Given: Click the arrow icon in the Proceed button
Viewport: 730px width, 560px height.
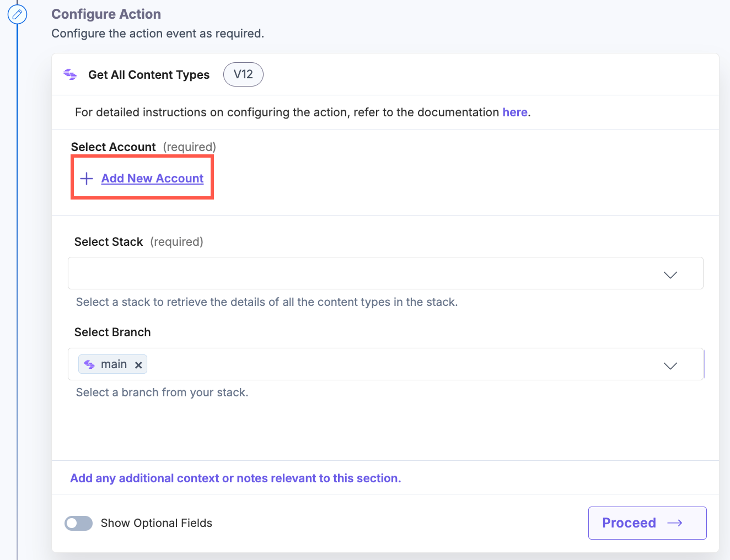Looking at the screenshot, I should pos(675,523).
